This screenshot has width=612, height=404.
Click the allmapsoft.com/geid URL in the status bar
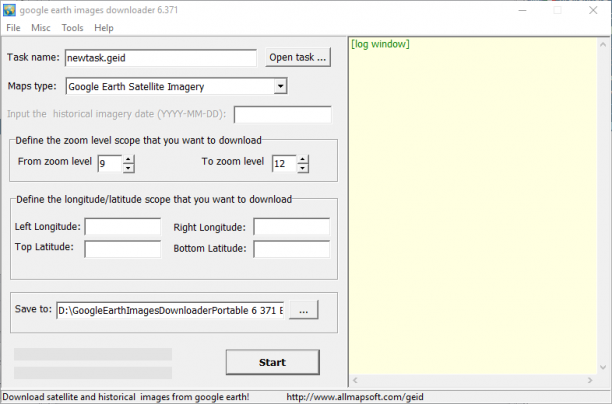tap(355, 397)
